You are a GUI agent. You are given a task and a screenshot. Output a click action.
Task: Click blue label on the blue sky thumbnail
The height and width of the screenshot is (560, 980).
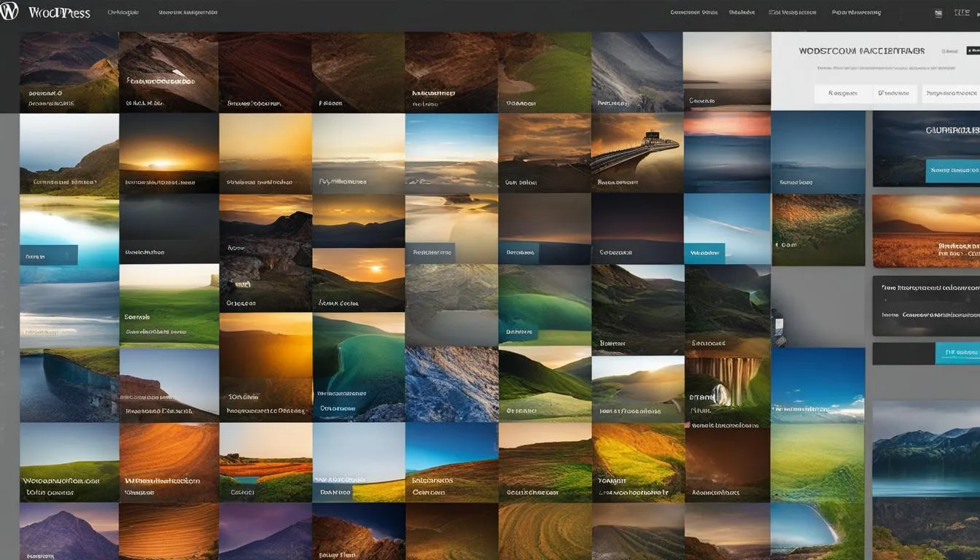704,253
